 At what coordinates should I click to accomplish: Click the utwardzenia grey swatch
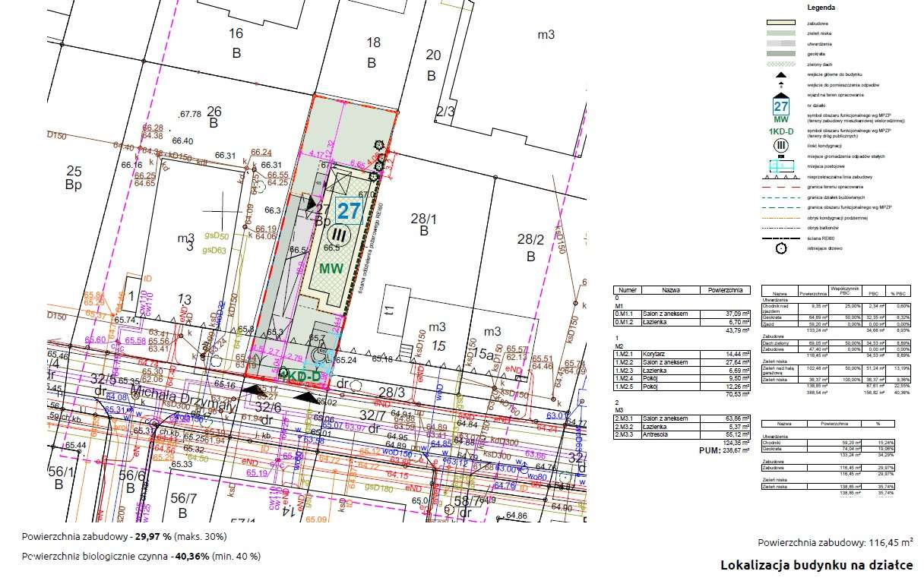pyautogui.click(x=781, y=43)
